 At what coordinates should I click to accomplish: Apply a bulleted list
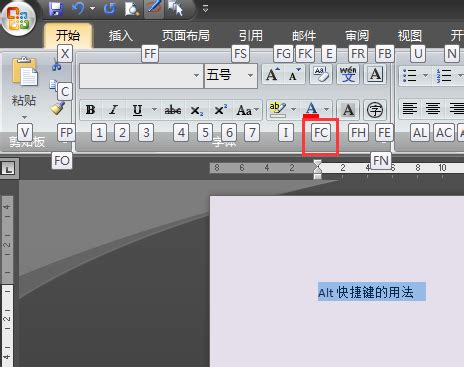point(410,76)
